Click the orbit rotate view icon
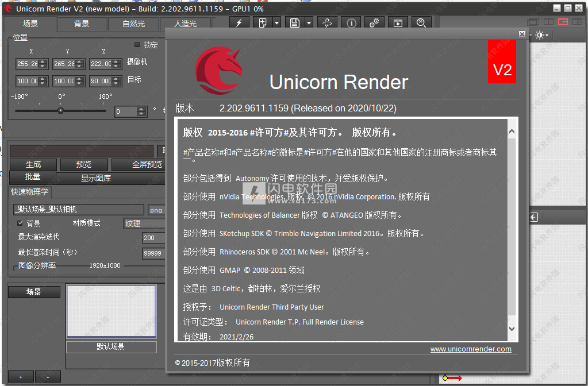Screen dimensions: 588x386 (x=328, y=23)
